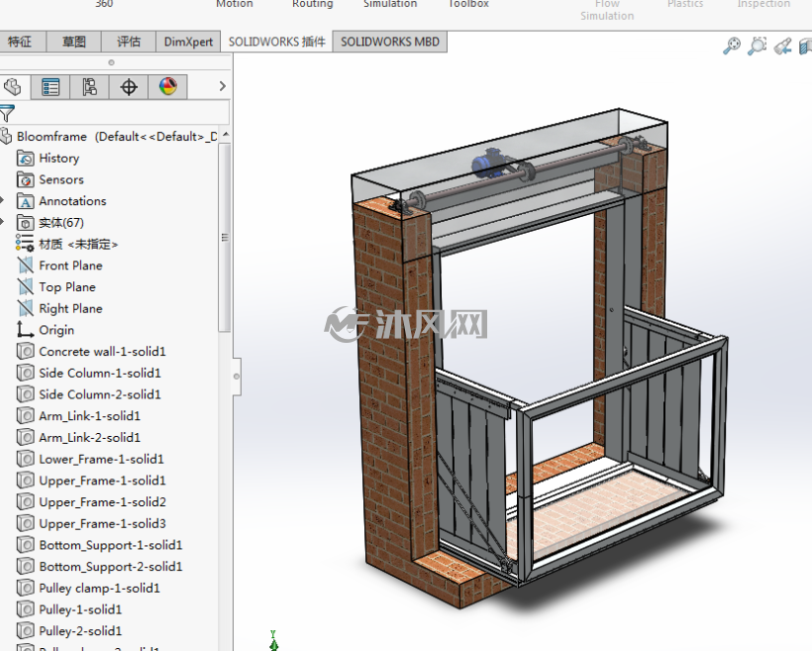Open the SOLIDWORKS MBD tab
Screen dimensions: 812x651
click(x=390, y=42)
